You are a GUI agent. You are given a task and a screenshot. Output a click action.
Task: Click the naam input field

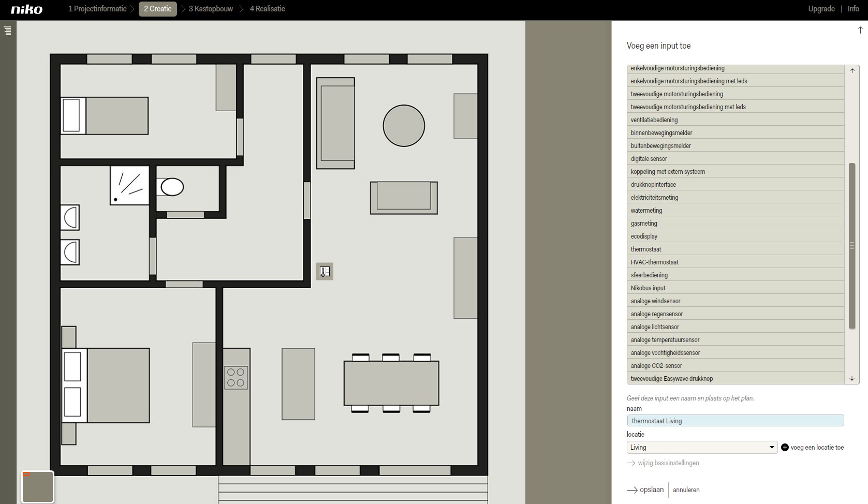735,421
